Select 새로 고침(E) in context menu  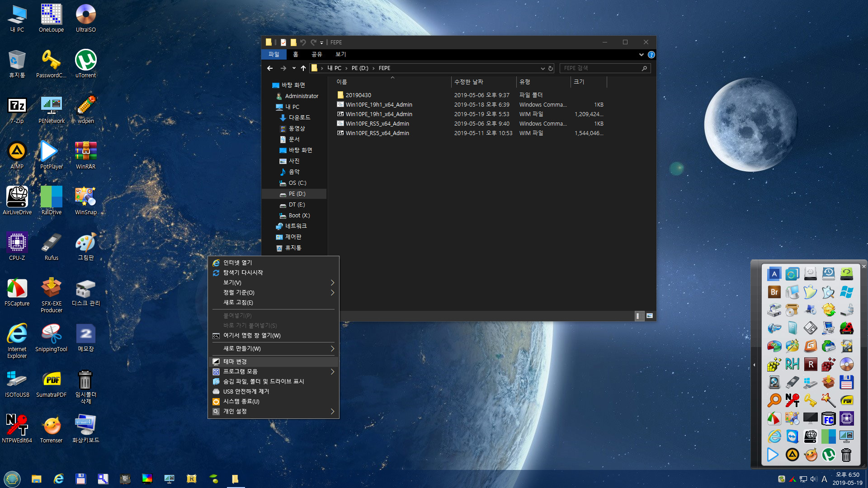(x=274, y=302)
